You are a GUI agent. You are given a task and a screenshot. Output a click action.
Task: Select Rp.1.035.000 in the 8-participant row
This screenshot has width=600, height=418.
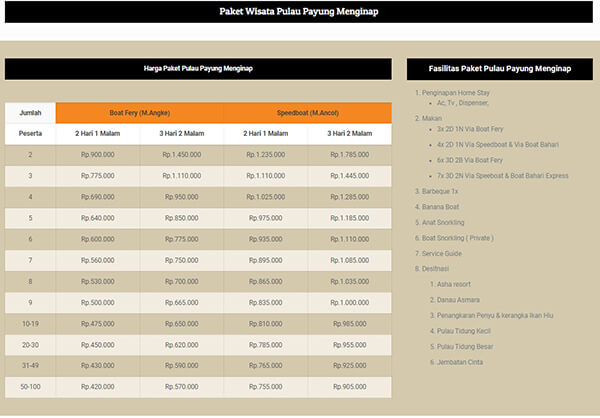[350, 281]
